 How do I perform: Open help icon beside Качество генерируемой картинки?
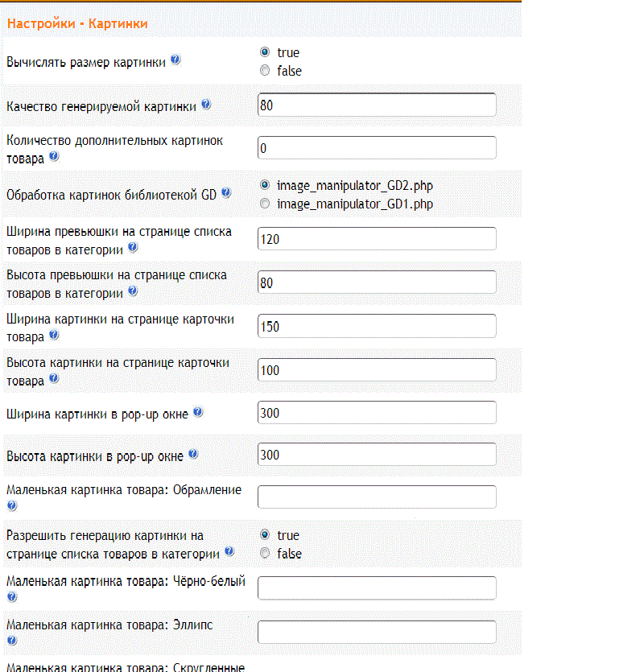206,104
